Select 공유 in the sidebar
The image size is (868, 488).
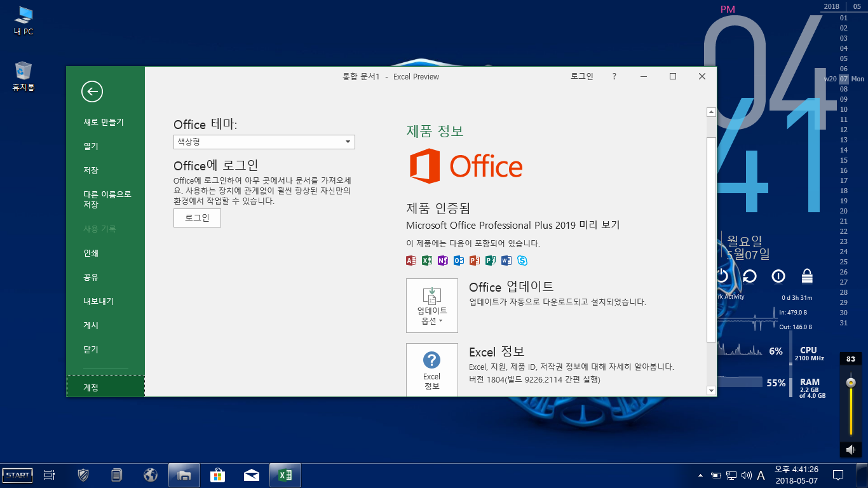click(x=91, y=277)
